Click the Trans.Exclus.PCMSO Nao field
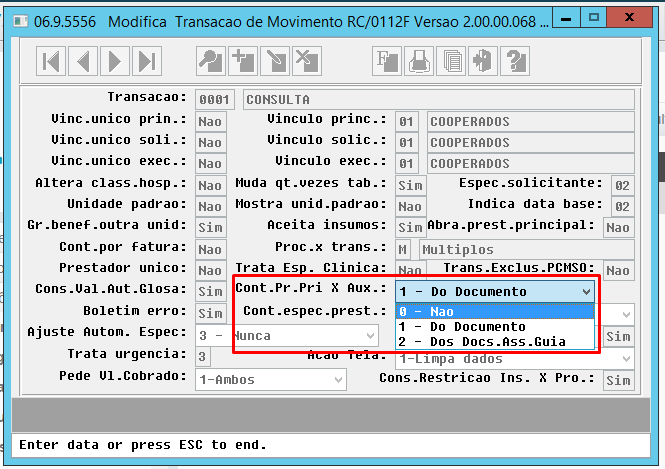This screenshot has width=665, height=469. (x=618, y=271)
